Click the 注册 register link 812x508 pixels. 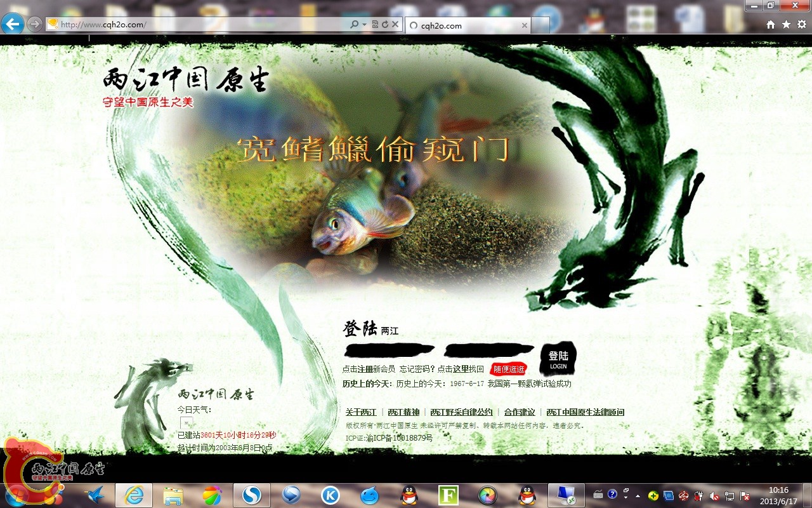(x=365, y=369)
